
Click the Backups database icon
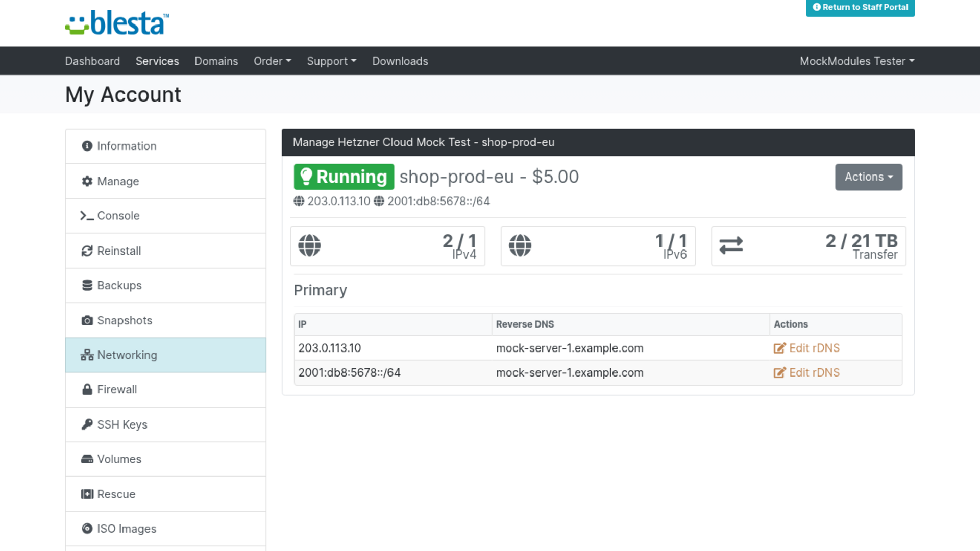tap(87, 285)
